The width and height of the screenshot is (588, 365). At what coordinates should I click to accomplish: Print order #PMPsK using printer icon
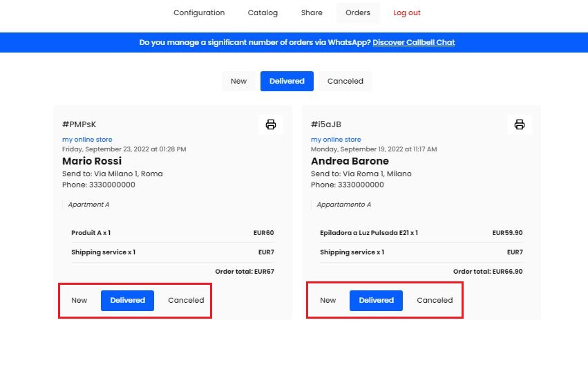click(x=271, y=124)
